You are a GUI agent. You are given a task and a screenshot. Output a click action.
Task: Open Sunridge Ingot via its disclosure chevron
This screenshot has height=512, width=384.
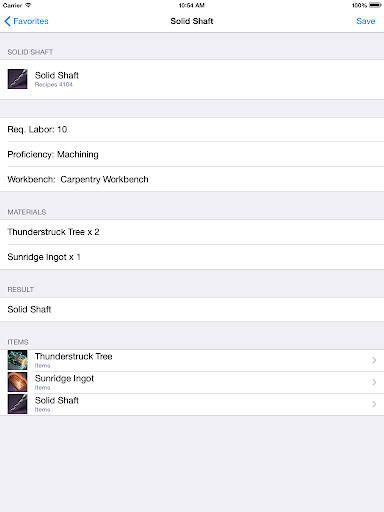tap(374, 382)
